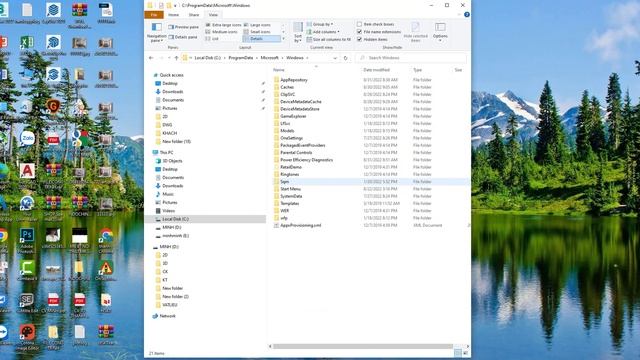Choose Large icons layout
Screen dimensions: 640x360
(x=257, y=25)
